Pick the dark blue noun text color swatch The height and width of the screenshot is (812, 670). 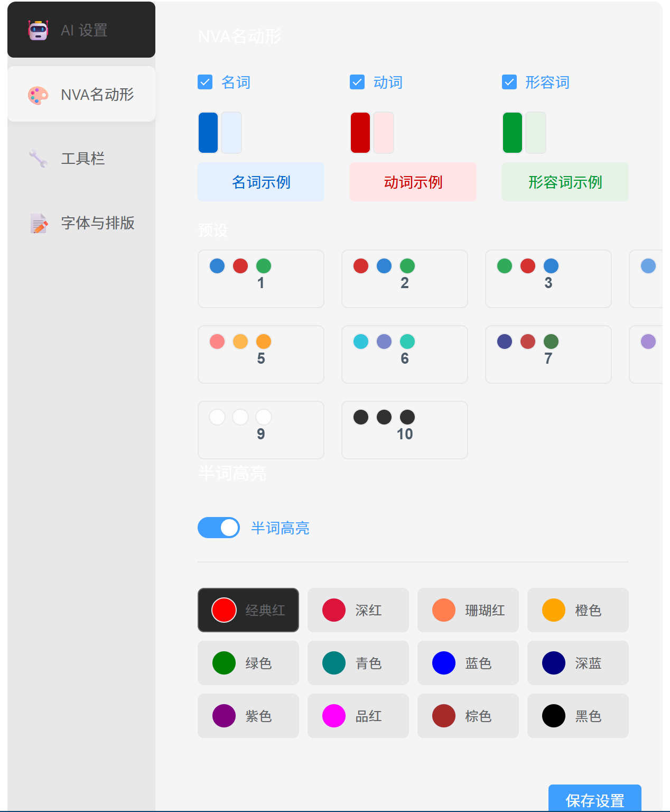[208, 133]
